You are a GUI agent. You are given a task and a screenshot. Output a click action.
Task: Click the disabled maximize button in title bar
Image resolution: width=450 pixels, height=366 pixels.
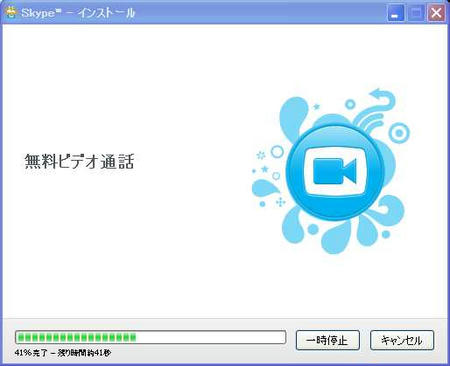(x=416, y=13)
